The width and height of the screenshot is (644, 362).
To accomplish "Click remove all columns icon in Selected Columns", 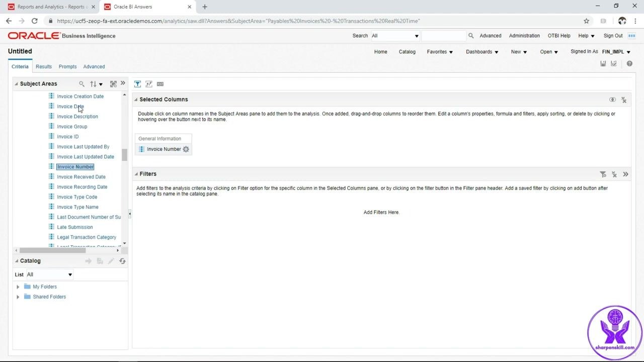I will [x=624, y=100].
